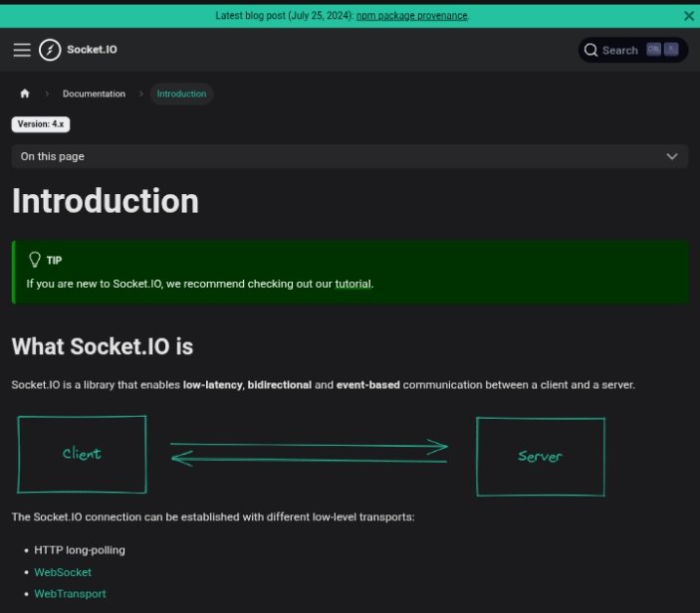Open the WebSocket link
Image resolution: width=700 pixels, height=613 pixels.
pyautogui.click(x=63, y=572)
